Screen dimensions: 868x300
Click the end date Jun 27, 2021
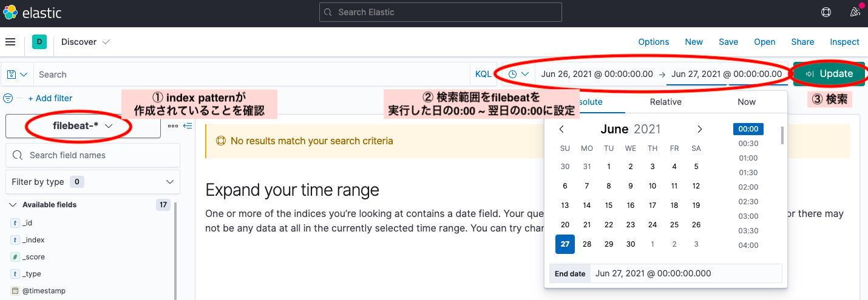pyautogui.click(x=727, y=74)
